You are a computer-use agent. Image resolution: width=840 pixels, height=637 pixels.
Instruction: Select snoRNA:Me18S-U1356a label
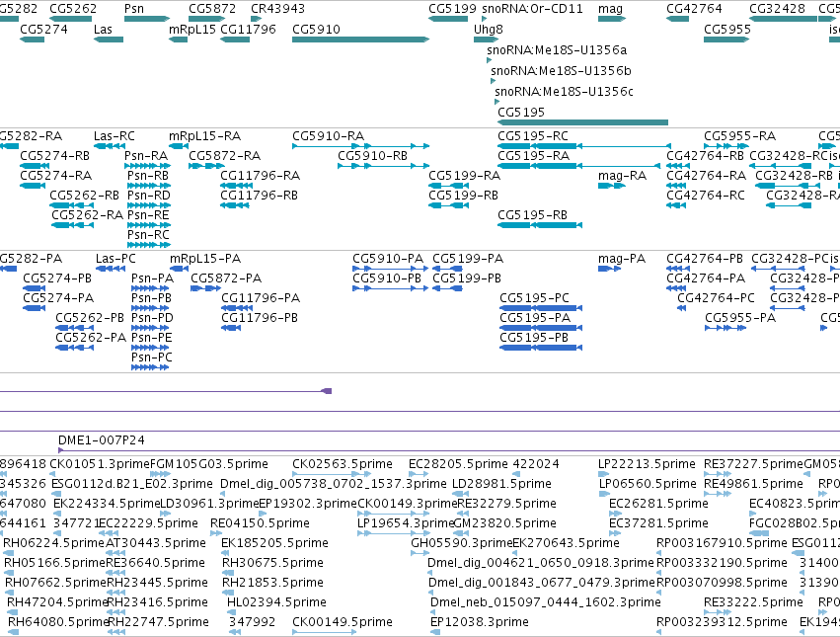pyautogui.click(x=557, y=49)
